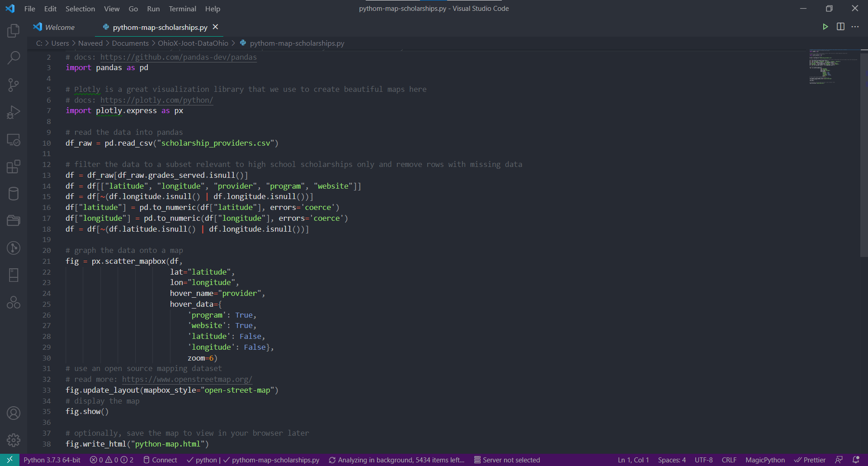Open the notebook icon in activity bar
Image resolution: width=868 pixels, height=466 pixels.
[14, 275]
